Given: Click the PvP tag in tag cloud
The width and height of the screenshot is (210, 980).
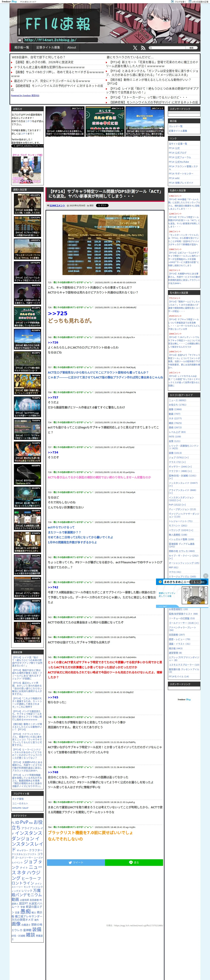Looking at the screenshot, I should [24, 822].
